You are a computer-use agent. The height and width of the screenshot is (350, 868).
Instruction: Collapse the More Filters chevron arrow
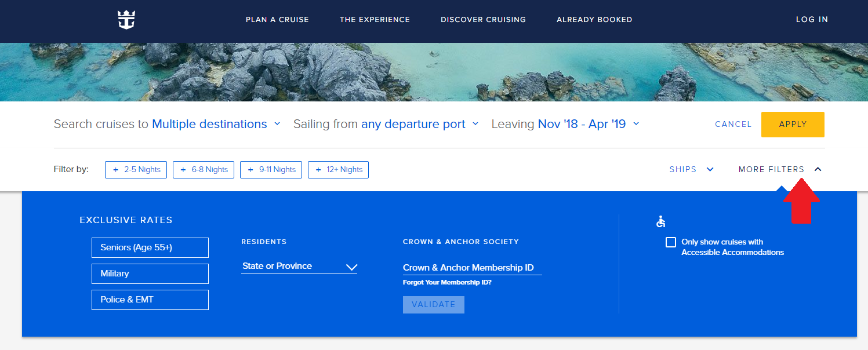(x=818, y=169)
